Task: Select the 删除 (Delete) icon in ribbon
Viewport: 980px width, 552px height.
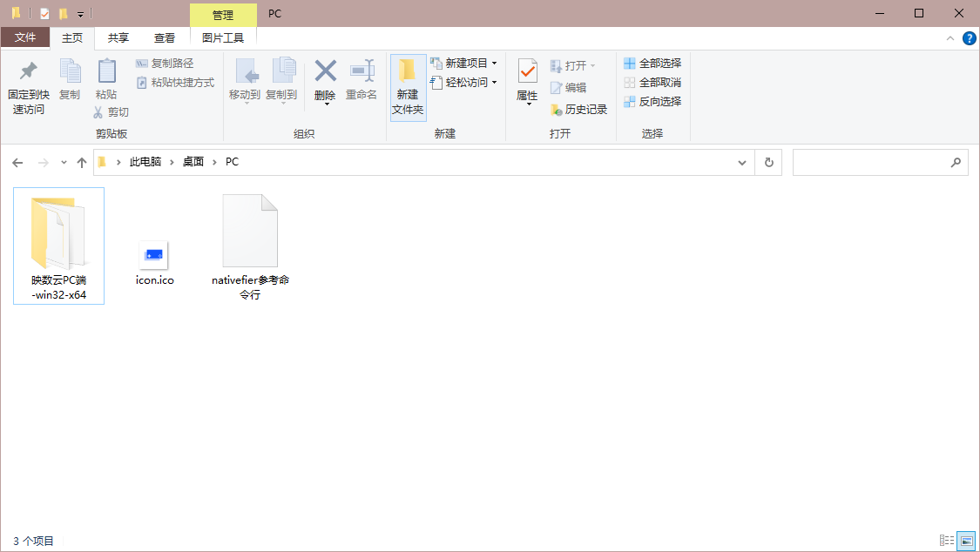Action: pos(324,83)
